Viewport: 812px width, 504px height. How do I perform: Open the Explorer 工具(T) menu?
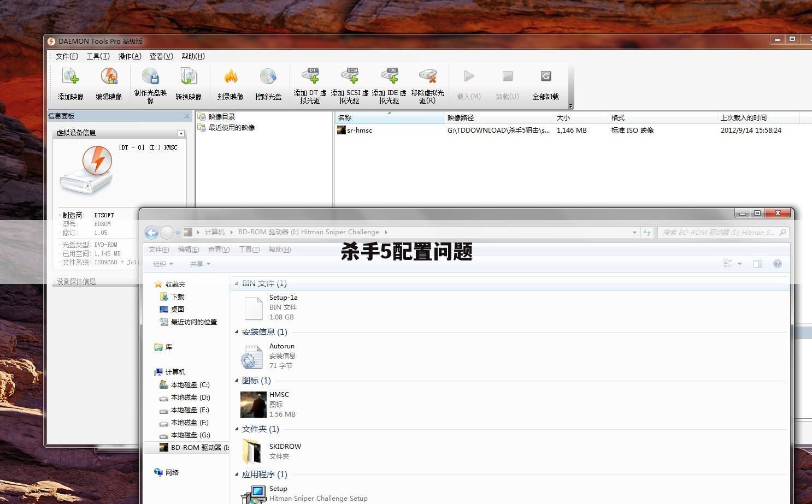249,250
